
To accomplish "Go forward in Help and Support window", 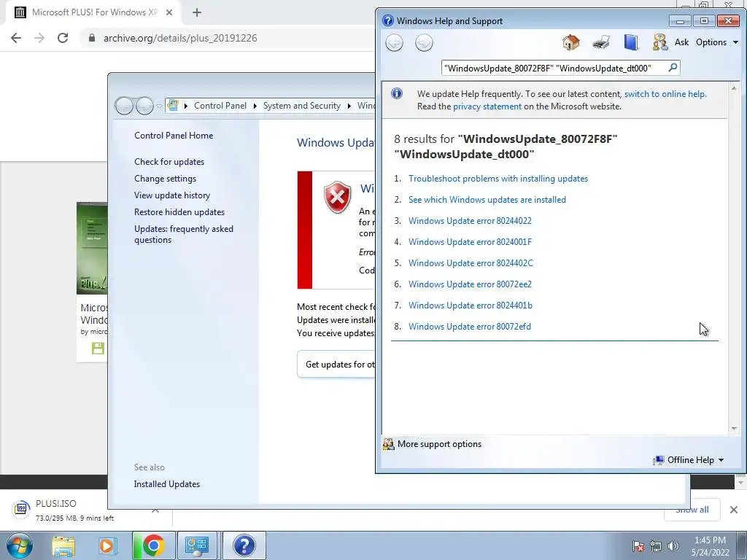I will click(424, 43).
